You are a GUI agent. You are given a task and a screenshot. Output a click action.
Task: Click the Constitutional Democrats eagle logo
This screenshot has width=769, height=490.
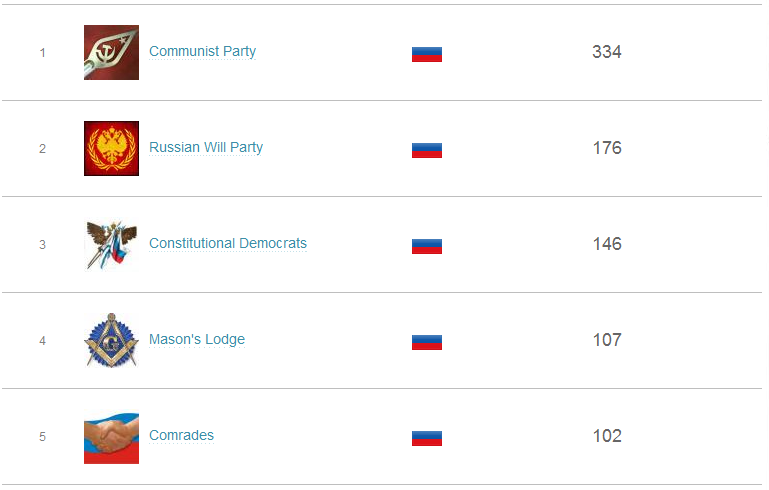click(x=111, y=244)
